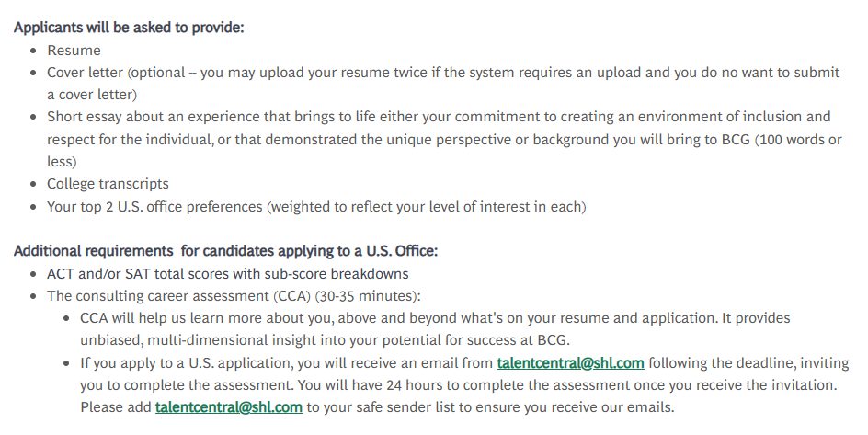
Task: Click the "ACT and/or SAT total scores" bullet
Action: [x=227, y=273]
